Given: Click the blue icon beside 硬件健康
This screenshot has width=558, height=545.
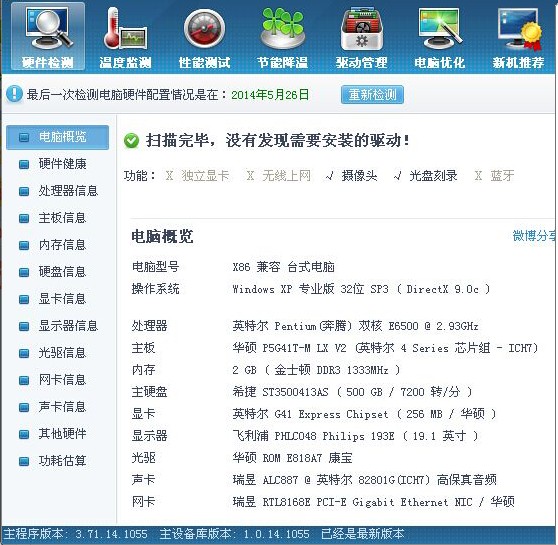Looking at the screenshot, I should (x=24, y=164).
